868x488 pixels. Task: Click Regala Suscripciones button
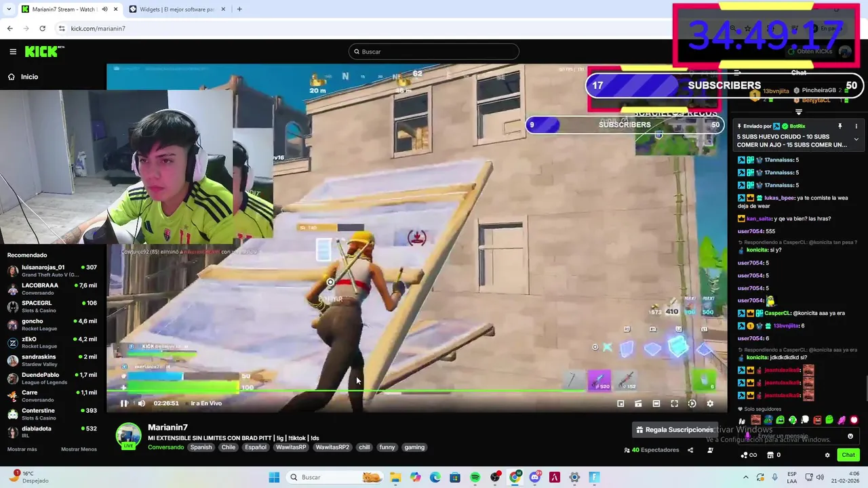coord(674,430)
